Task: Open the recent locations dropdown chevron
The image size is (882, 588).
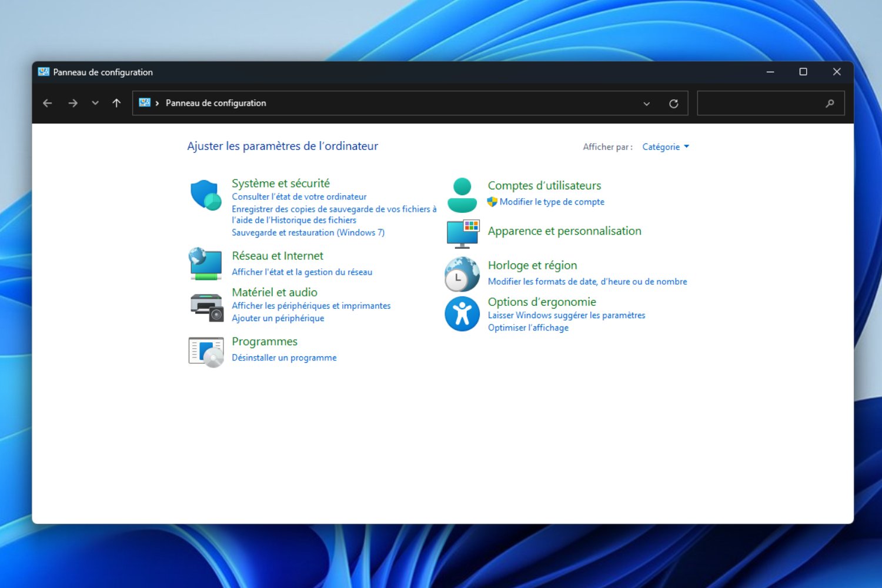Action: tap(95, 103)
